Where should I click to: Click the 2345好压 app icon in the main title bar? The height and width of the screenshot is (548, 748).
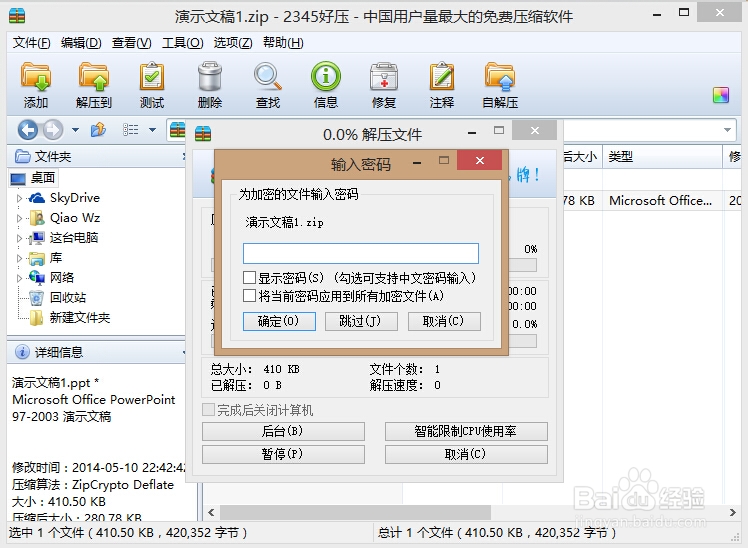(17, 15)
